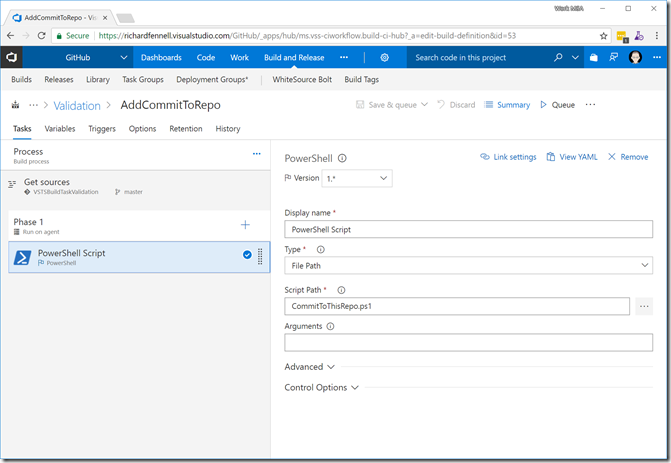Open Save & queue dropdown arrow

tap(425, 104)
